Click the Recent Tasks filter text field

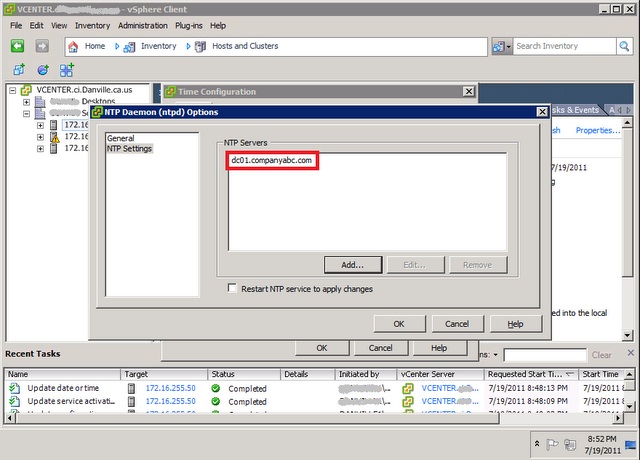[545, 355]
